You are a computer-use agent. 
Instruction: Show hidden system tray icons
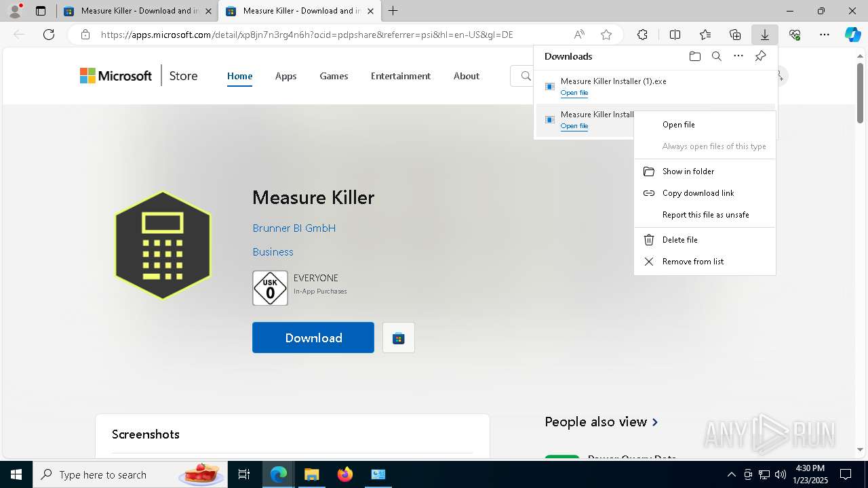(731, 474)
